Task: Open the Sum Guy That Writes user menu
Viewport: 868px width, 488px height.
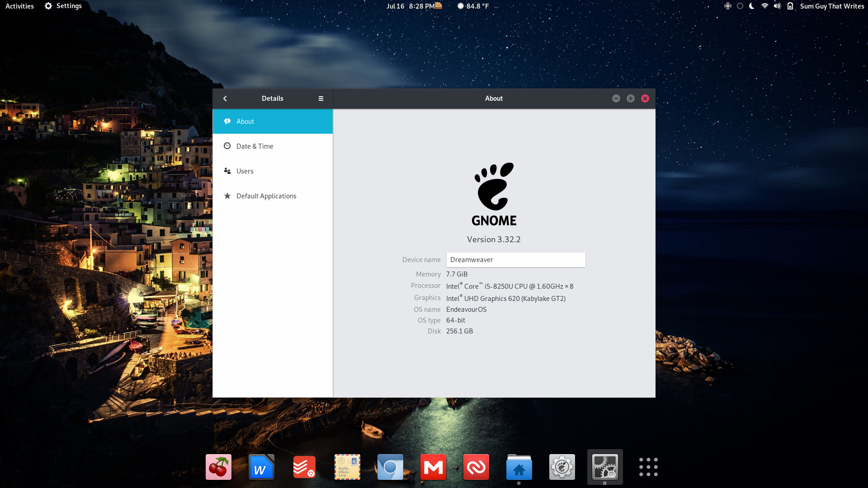Action: (832, 6)
